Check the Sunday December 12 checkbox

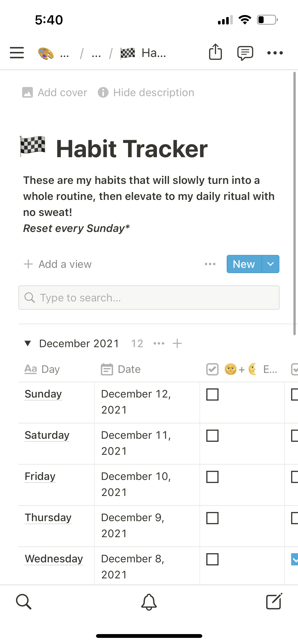click(x=212, y=394)
